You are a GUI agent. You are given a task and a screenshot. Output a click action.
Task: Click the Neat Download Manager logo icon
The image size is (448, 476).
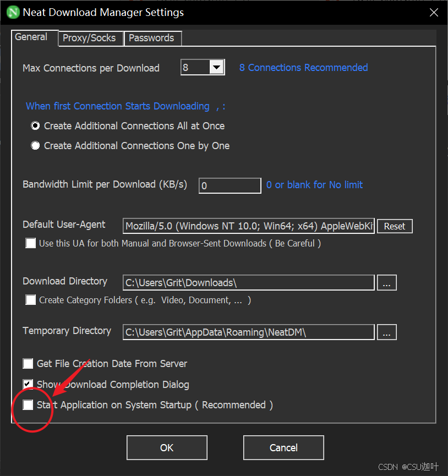(x=13, y=13)
